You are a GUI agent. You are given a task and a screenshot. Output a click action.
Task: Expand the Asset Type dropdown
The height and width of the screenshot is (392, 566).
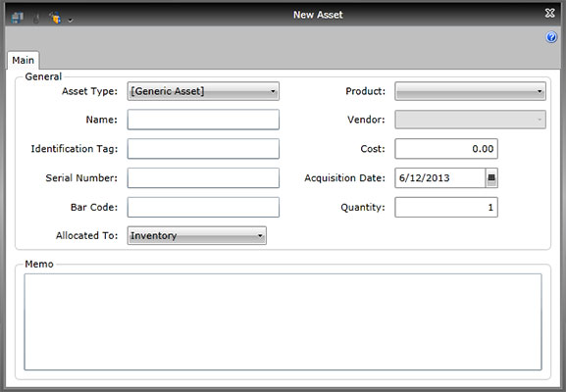203,91
